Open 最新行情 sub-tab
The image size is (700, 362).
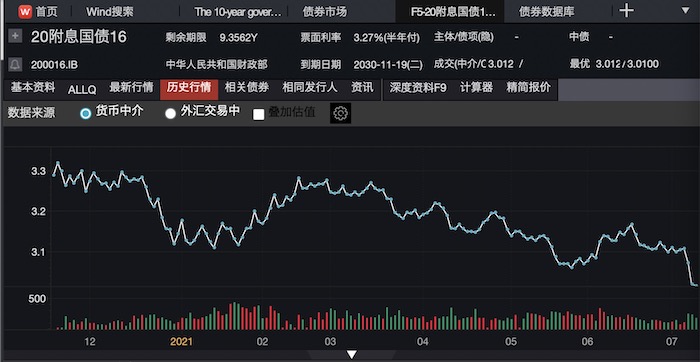[131, 87]
